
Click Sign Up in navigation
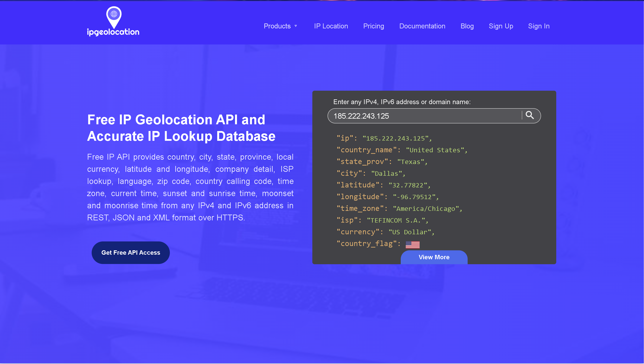pos(501,26)
